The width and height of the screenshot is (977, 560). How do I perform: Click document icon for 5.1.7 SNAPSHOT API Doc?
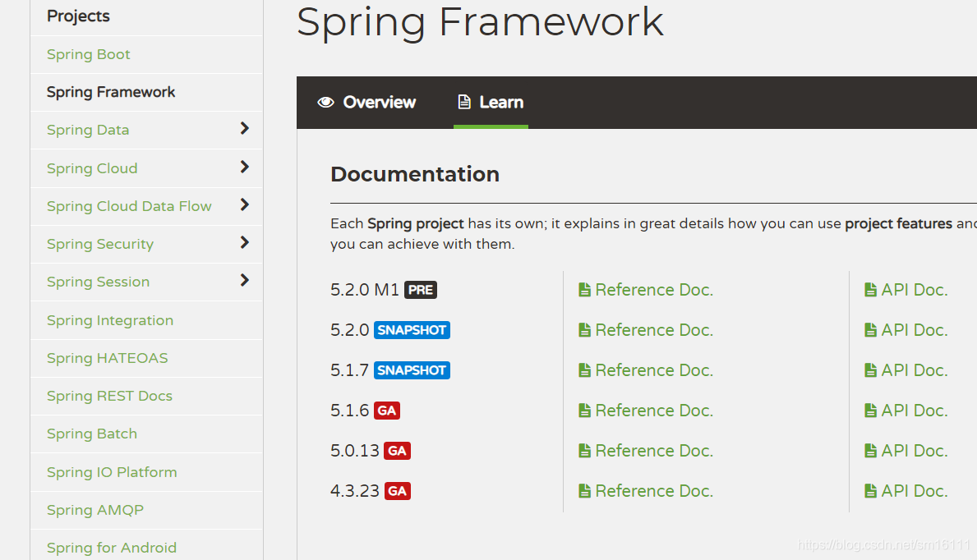tap(870, 370)
